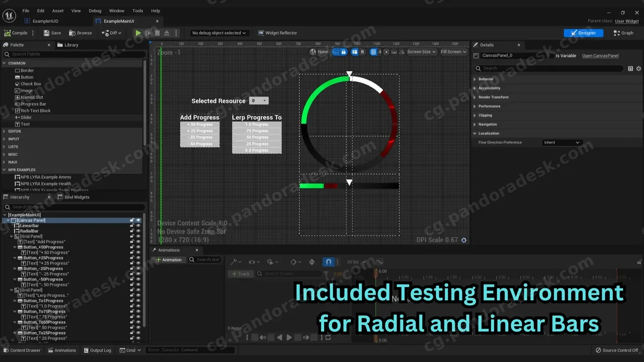The image size is (644, 362).
Task: Switch to Graph mode
Action: pos(623,33)
